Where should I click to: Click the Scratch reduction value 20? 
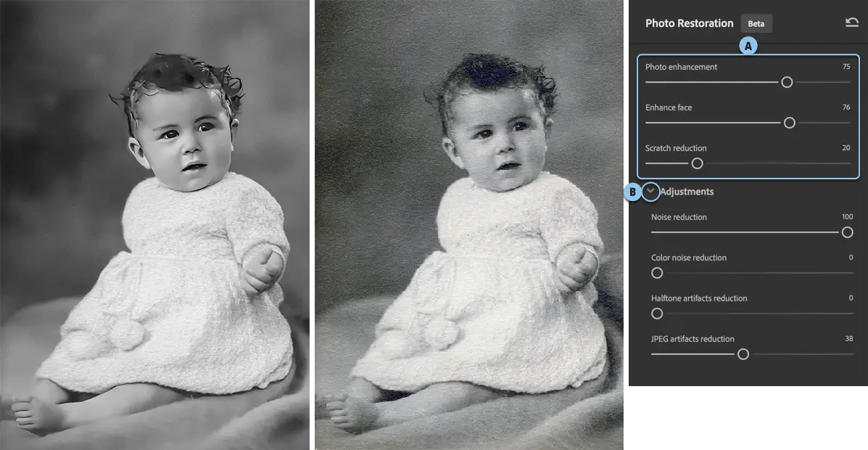(x=846, y=148)
